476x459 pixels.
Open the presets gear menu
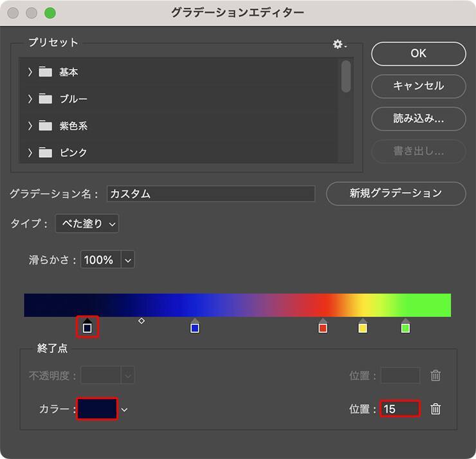click(338, 44)
